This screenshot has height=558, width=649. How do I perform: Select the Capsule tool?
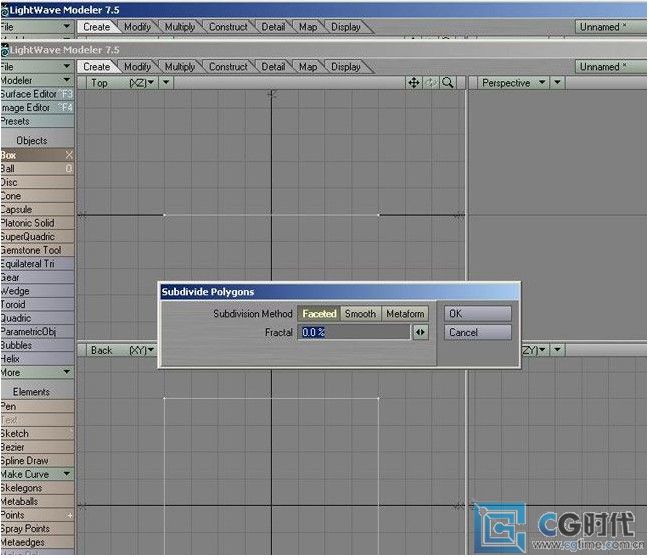(x=37, y=209)
